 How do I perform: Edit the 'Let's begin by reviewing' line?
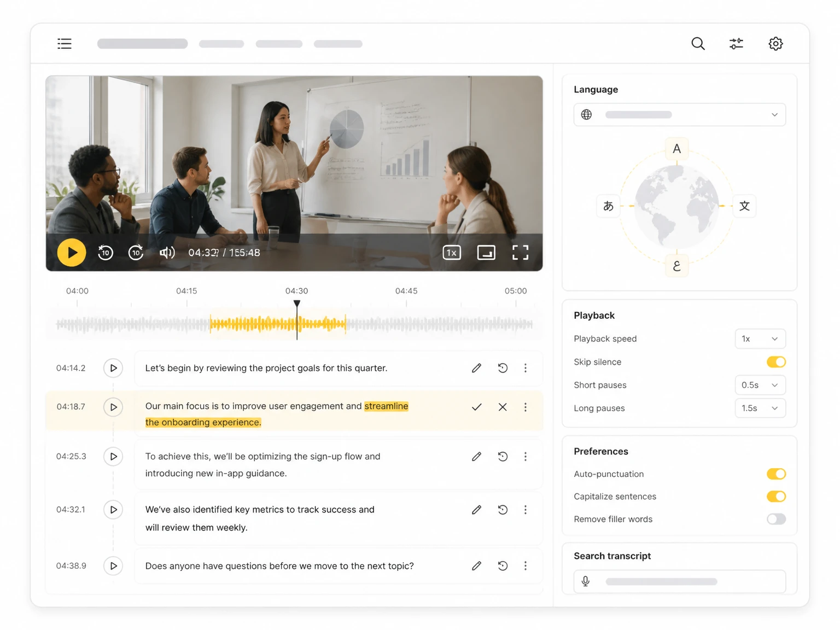pyautogui.click(x=476, y=368)
